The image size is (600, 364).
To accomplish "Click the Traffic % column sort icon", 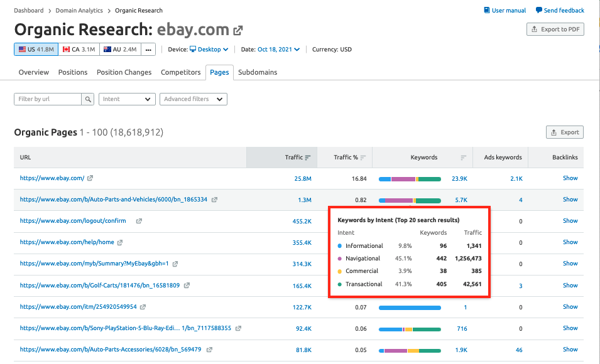I will pos(363,158).
